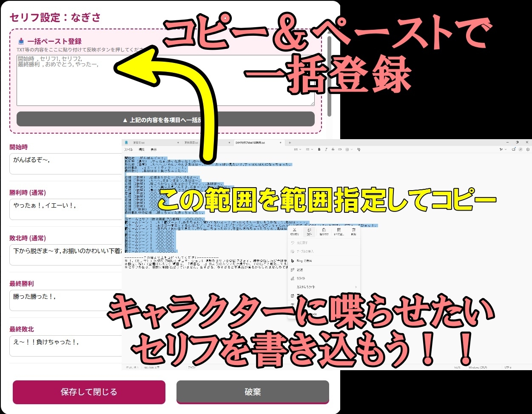Toggle bold formatting in Notepad

point(319,149)
